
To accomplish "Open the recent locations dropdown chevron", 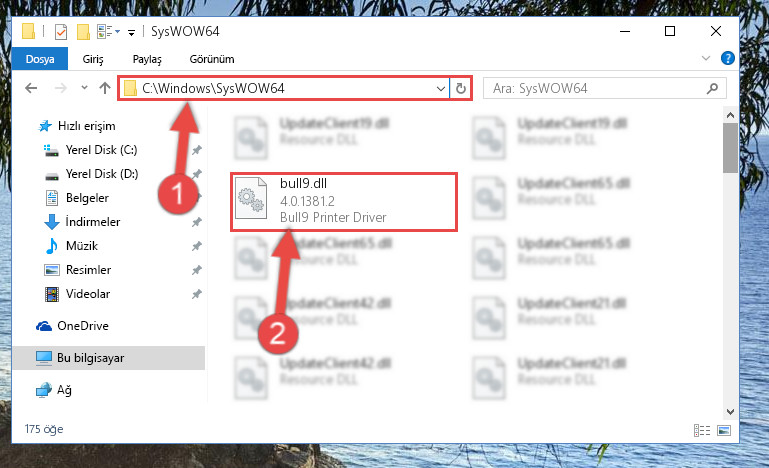I will 84,88.
